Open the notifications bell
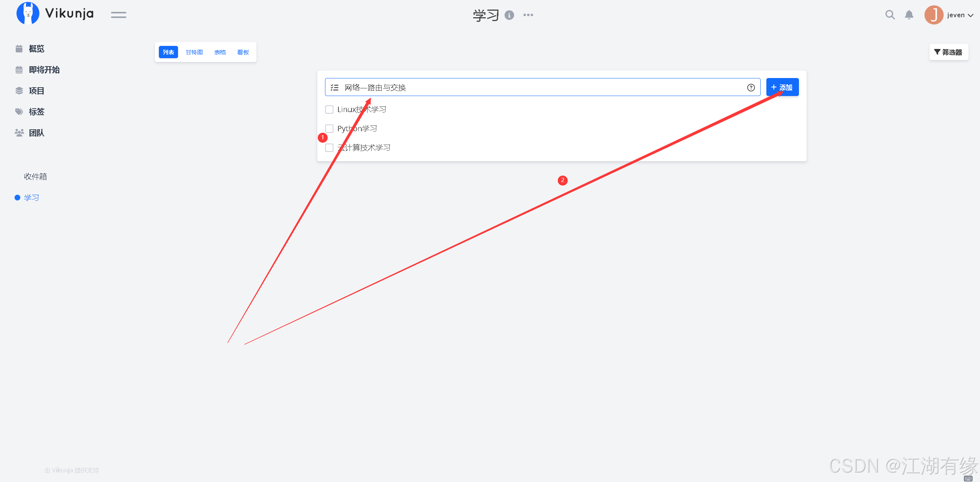This screenshot has height=482, width=980. [x=909, y=15]
